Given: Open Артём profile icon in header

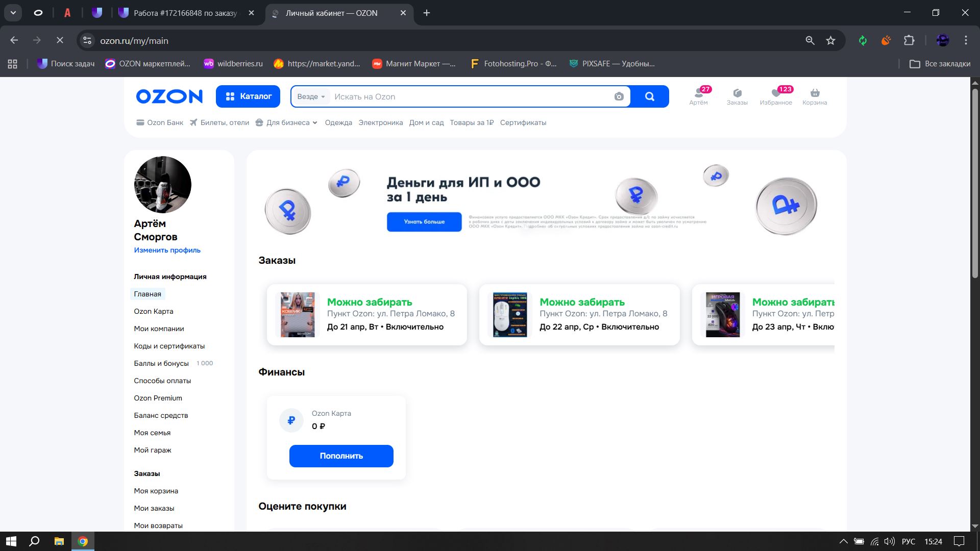Looking at the screenshot, I should click(698, 93).
